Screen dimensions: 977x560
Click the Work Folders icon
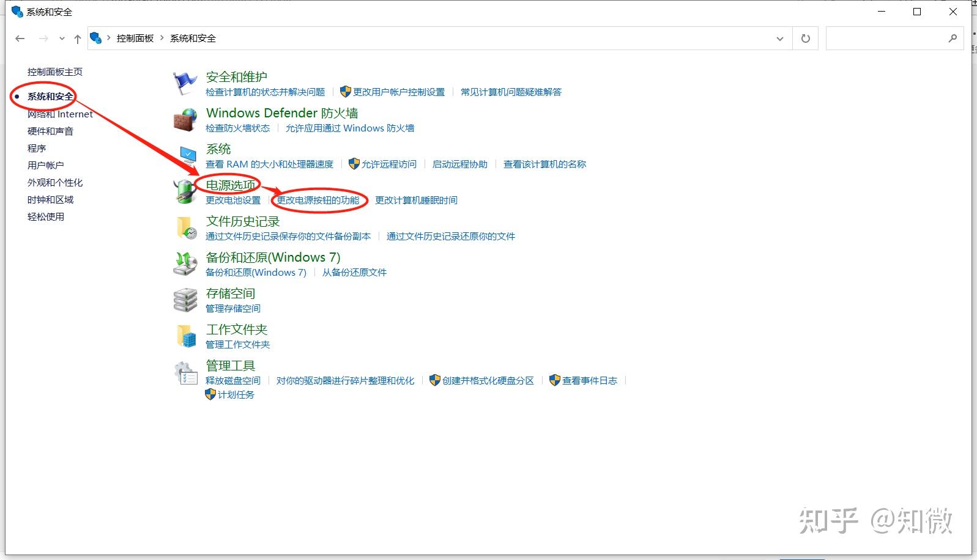(186, 336)
